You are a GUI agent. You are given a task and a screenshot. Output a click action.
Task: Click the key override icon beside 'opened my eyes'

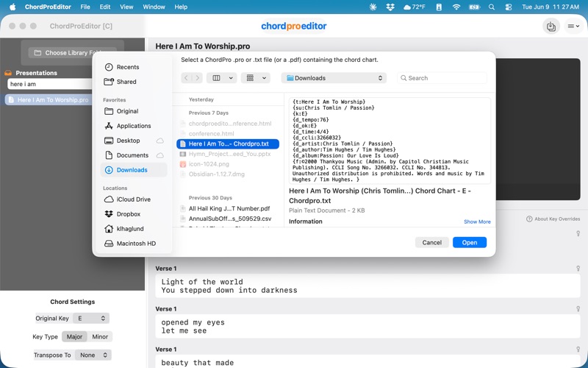[x=578, y=309]
